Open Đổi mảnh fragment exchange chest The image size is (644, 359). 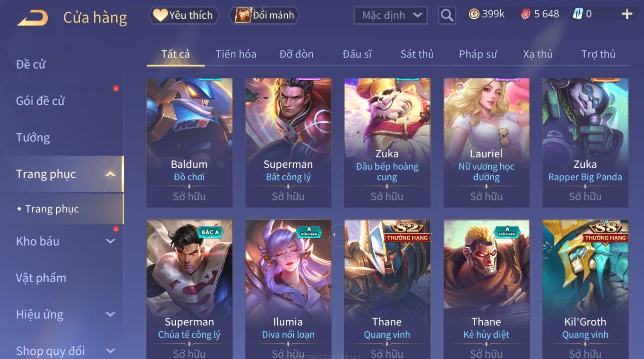[264, 15]
